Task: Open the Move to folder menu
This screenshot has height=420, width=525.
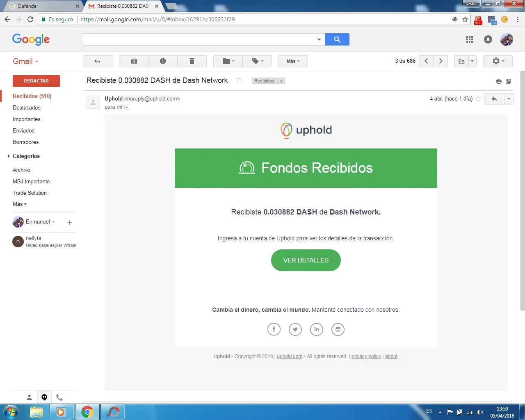Action: pyautogui.click(x=228, y=61)
